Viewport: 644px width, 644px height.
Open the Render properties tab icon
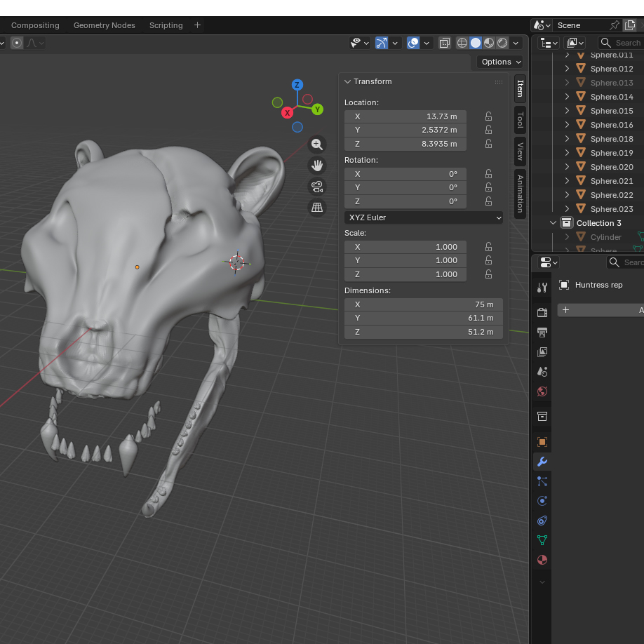pos(542,313)
